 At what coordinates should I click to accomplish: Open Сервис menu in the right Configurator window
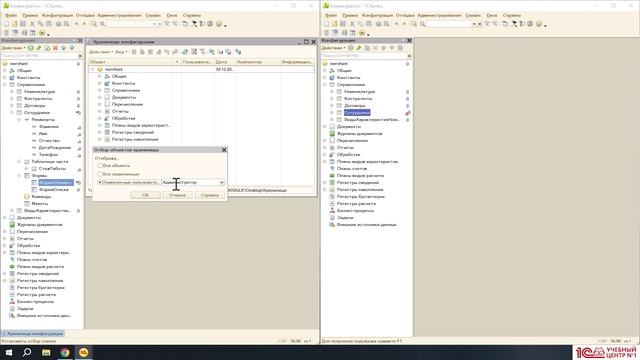473,15
